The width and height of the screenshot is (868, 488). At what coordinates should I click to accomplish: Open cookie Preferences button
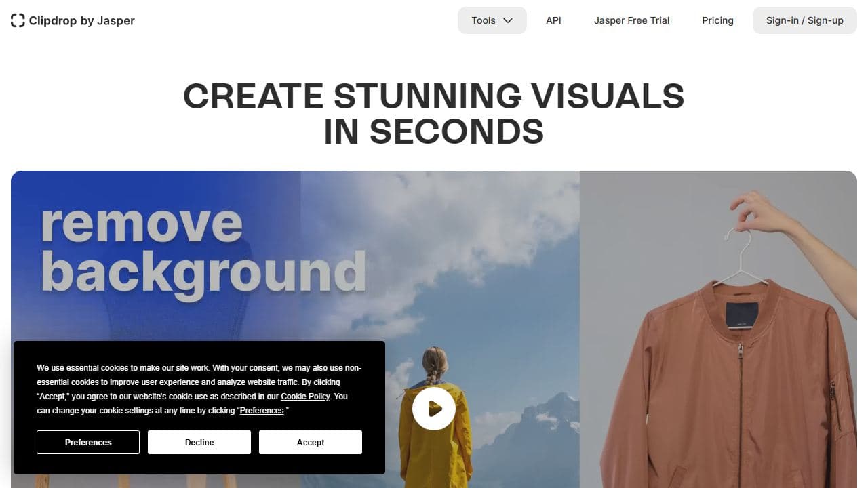pos(88,442)
